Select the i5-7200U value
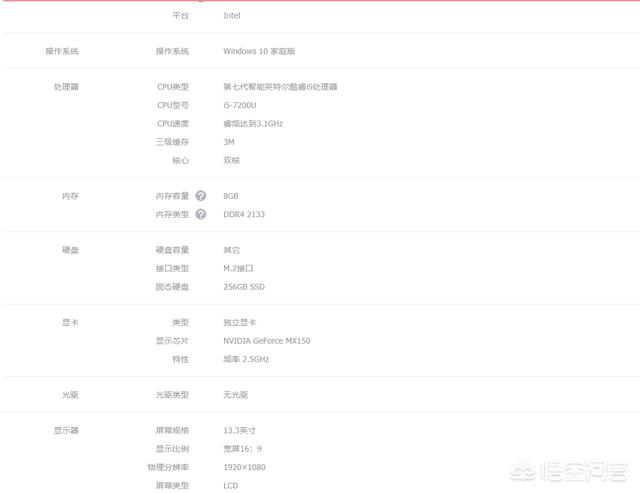Image resolution: width=640 pixels, height=493 pixels. point(240,105)
